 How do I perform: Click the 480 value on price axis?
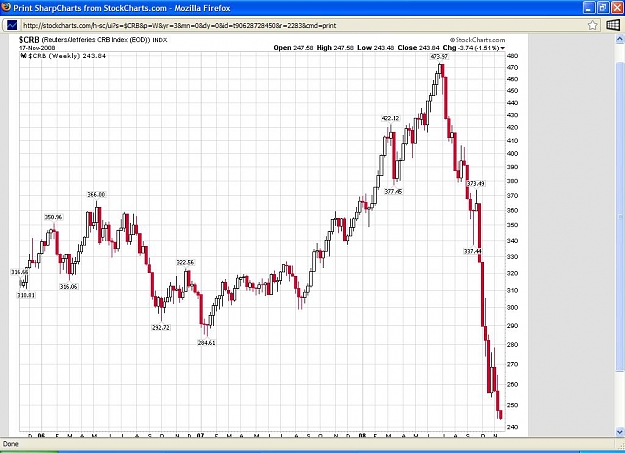(x=513, y=56)
